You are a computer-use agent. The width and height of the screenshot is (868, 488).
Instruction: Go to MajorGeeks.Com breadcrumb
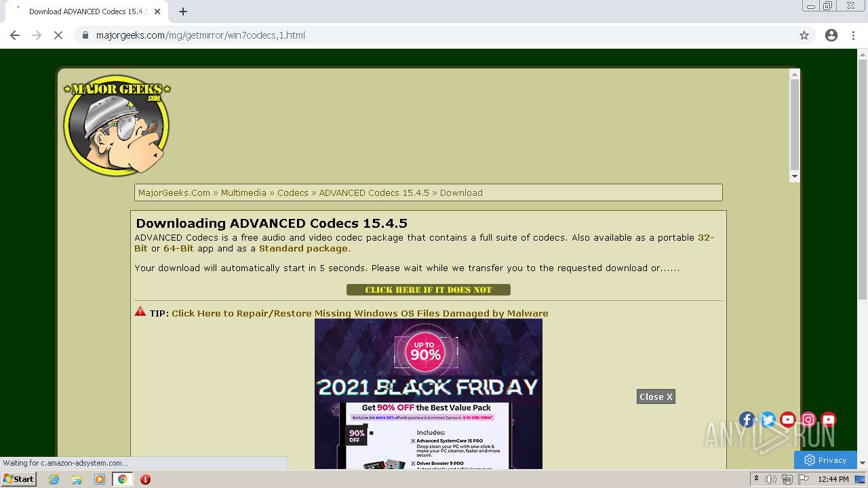[174, 192]
